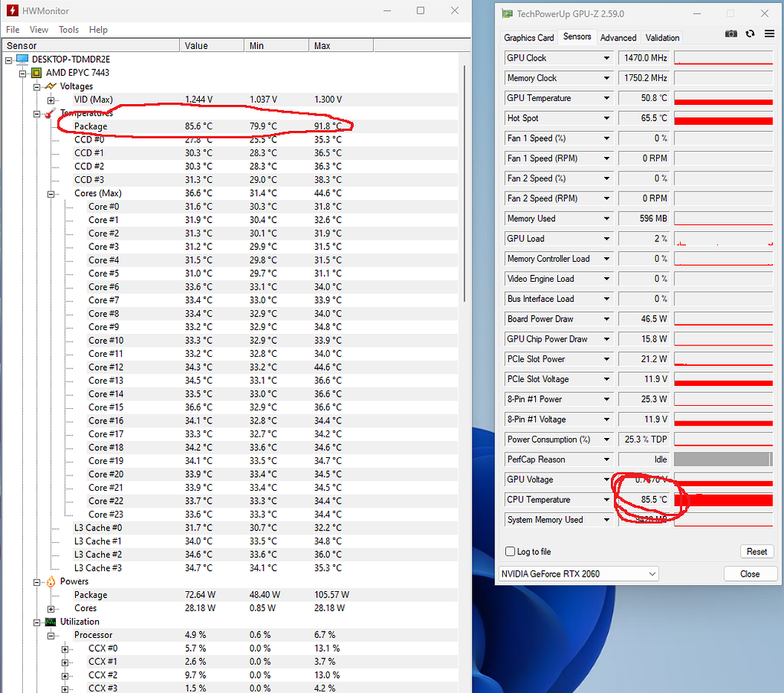The height and width of the screenshot is (693, 784).
Task: Enable the Log to file checkbox
Action: click(x=510, y=551)
